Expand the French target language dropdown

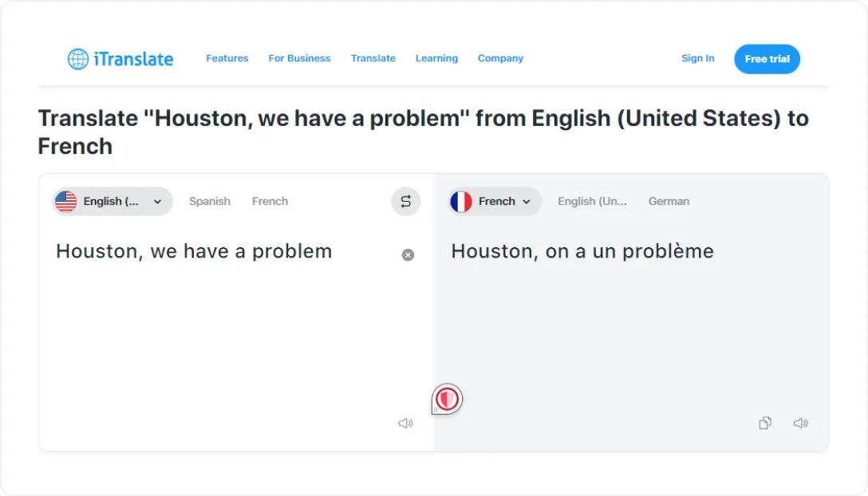tap(526, 202)
